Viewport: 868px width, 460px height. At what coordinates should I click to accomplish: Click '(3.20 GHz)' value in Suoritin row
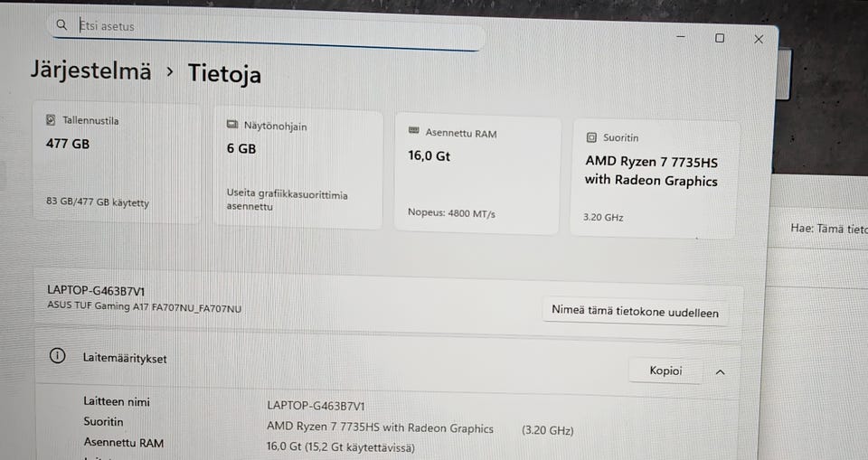[548, 430]
